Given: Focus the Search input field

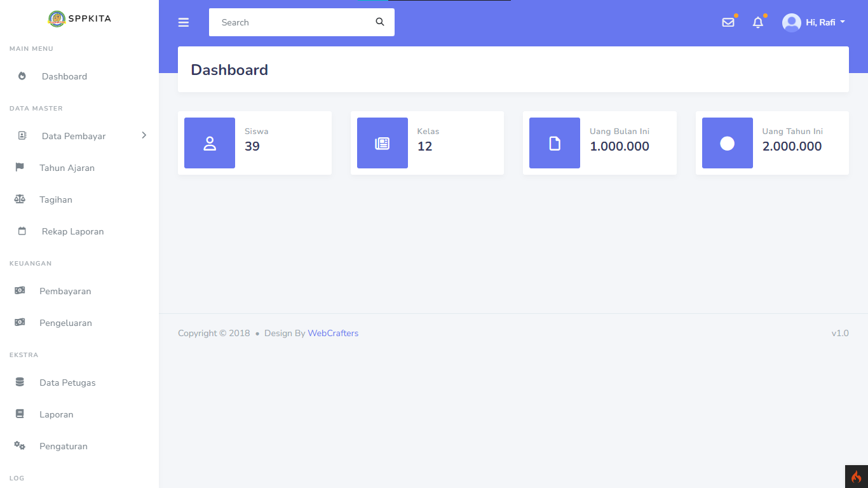Looking at the screenshot, I should click(292, 22).
